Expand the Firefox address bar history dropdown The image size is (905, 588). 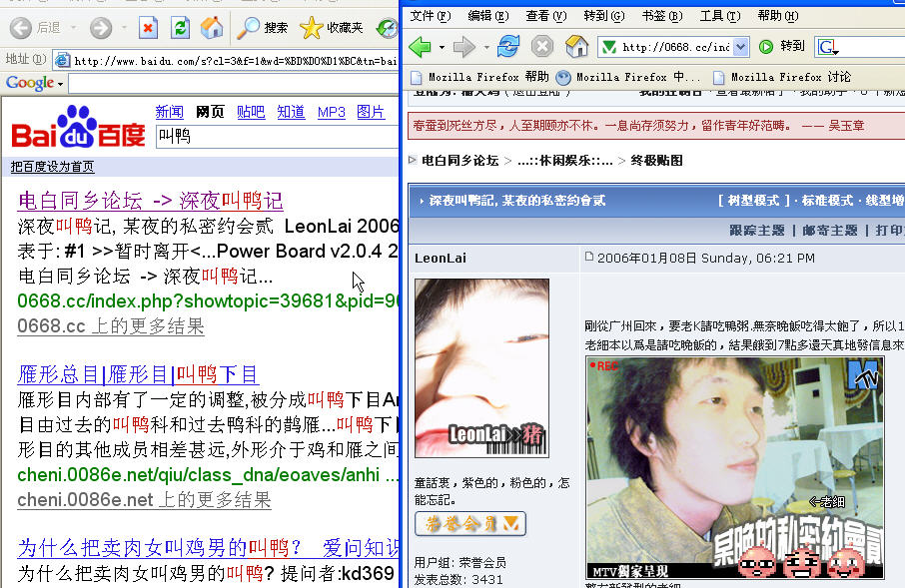tap(740, 47)
